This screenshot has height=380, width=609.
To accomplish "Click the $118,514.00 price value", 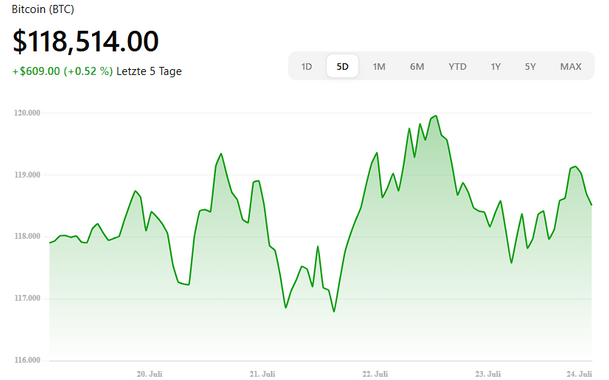I will point(85,41).
